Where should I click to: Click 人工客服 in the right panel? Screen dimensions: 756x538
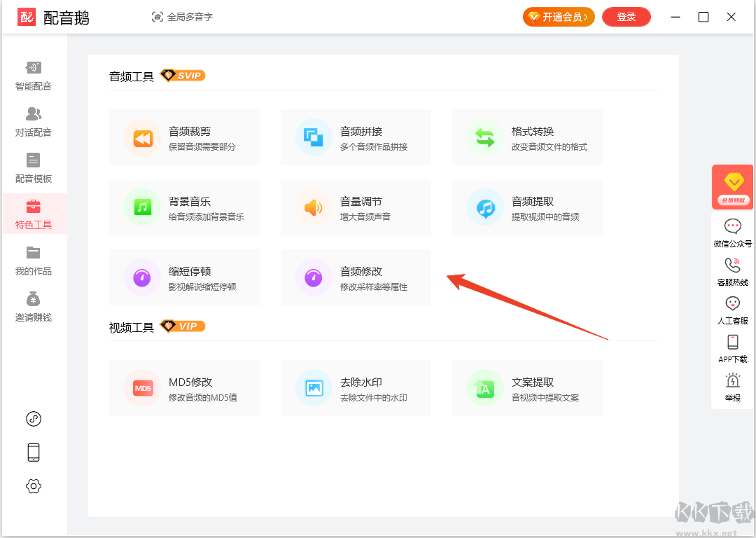point(732,310)
